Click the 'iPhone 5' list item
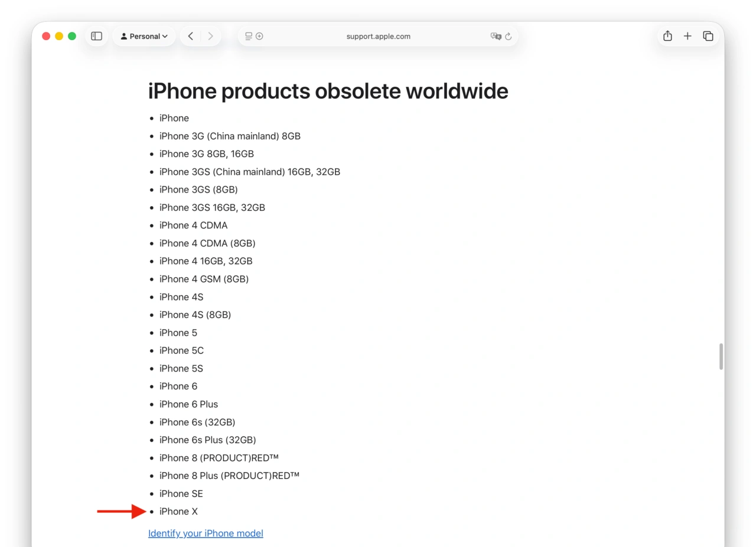Viewport: 756px width, 547px height. [178, 333]
